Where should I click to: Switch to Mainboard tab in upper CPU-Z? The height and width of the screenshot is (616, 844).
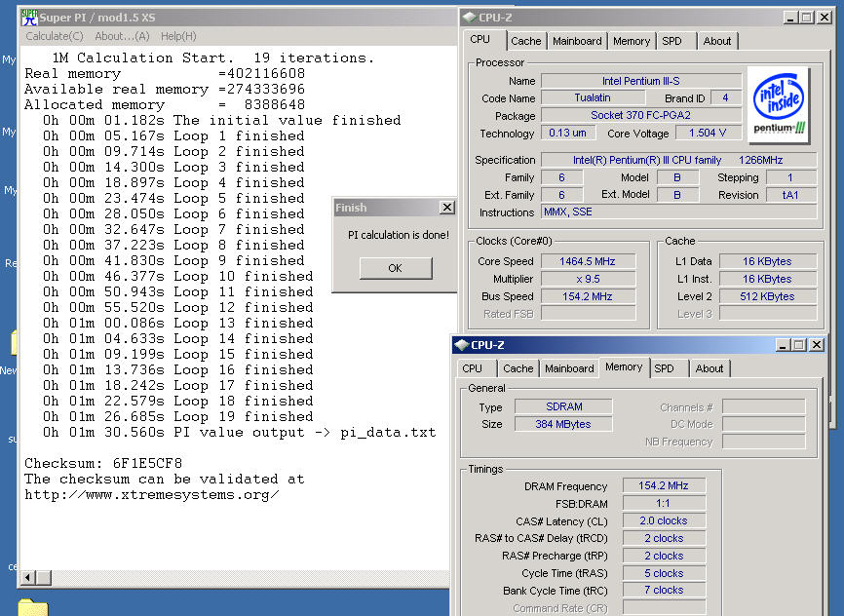tap(577, 41)
